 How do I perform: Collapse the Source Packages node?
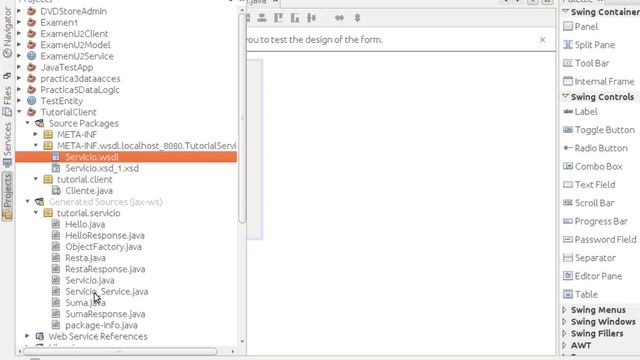[x=27, y=123]
